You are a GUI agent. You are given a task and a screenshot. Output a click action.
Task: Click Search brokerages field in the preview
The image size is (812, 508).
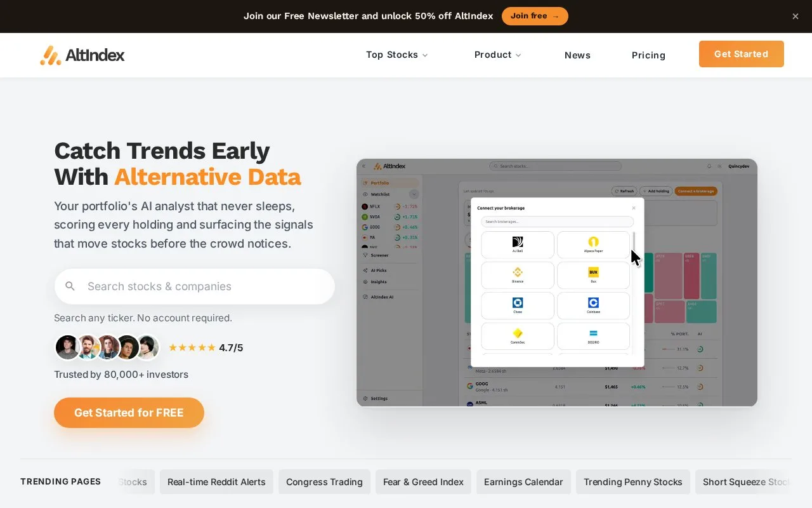[x=557, y=222]
